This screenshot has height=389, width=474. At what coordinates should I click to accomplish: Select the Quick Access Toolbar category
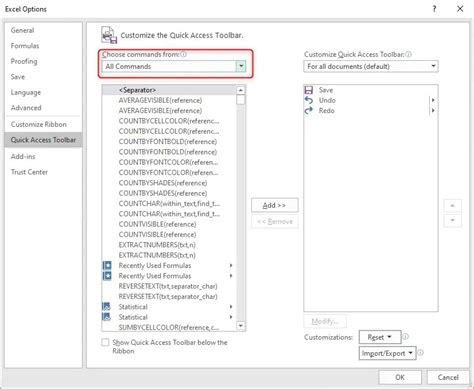pyautogui.click(x=43, y=140)
